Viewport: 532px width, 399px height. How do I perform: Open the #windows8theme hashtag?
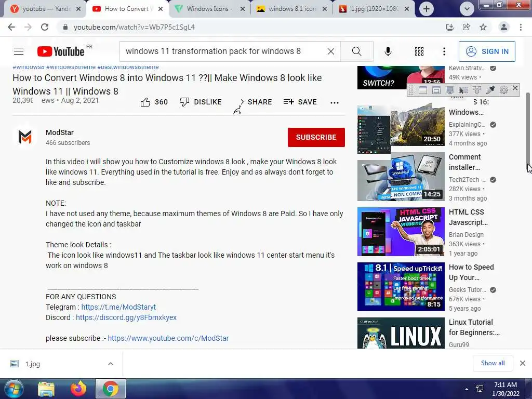tap(71, 67)
